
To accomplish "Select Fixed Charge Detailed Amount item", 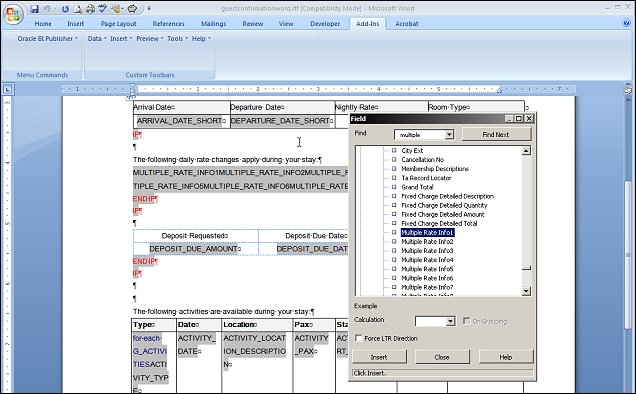I will tap(443, 215).
